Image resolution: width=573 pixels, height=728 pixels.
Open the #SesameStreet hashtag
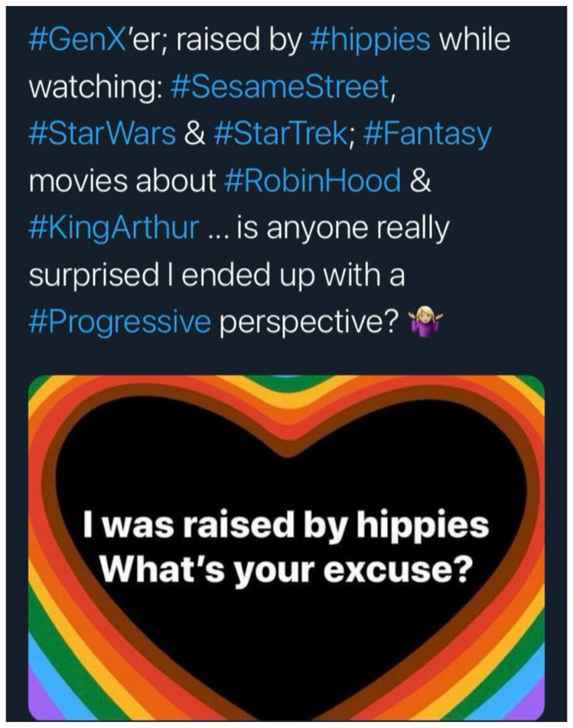[x=280, y=87]
